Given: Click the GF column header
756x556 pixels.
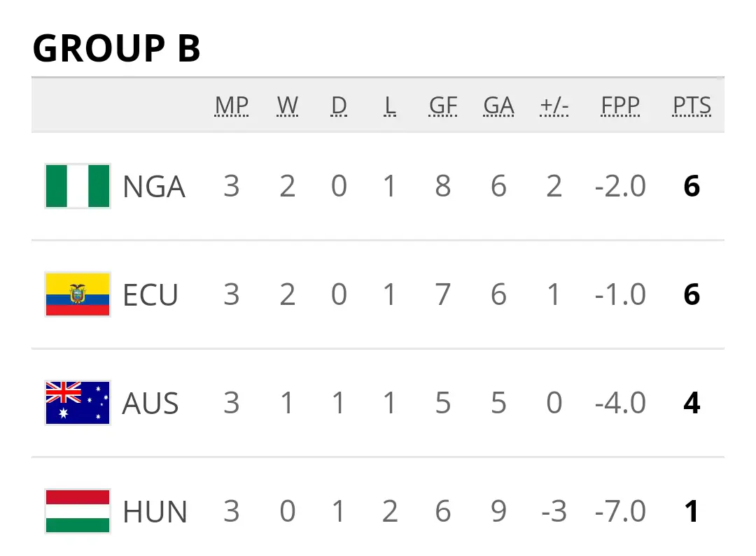Looking at the screenshot, I should (x=443, y=106).
